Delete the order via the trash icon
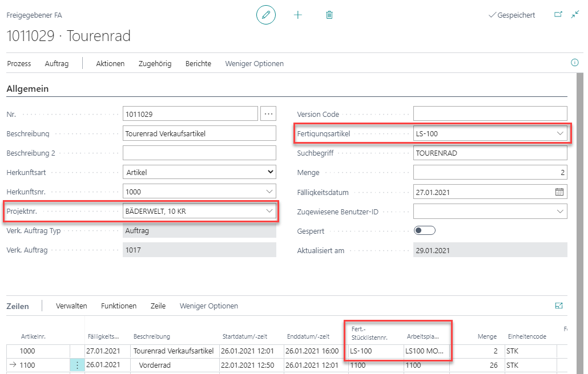Image resolution: width=588 pixels, height=374 pixels. tap(329, 15)
